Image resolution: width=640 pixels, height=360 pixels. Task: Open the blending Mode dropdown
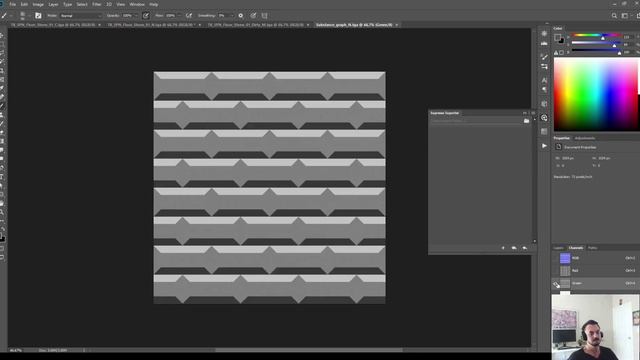tap(81, 16)
